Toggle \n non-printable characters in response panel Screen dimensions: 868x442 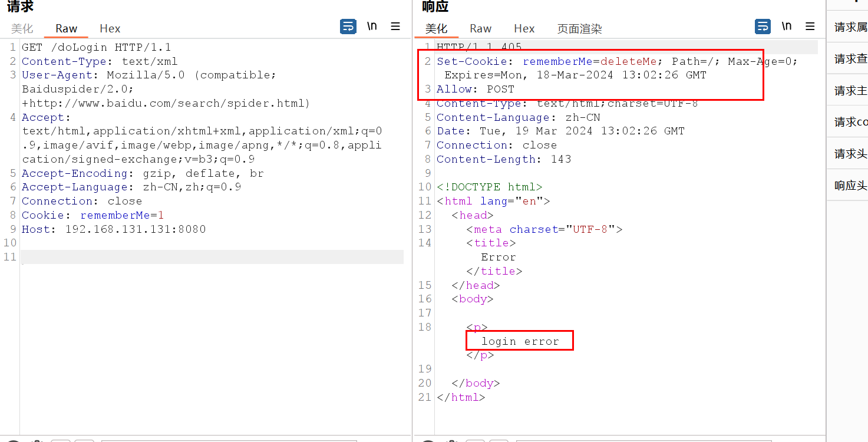point(787,27)
